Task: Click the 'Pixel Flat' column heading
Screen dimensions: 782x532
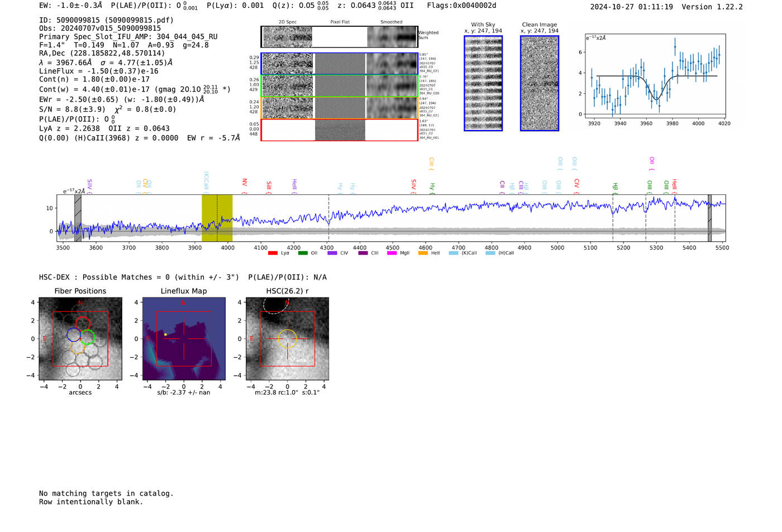Action: (x=340, y=22)
